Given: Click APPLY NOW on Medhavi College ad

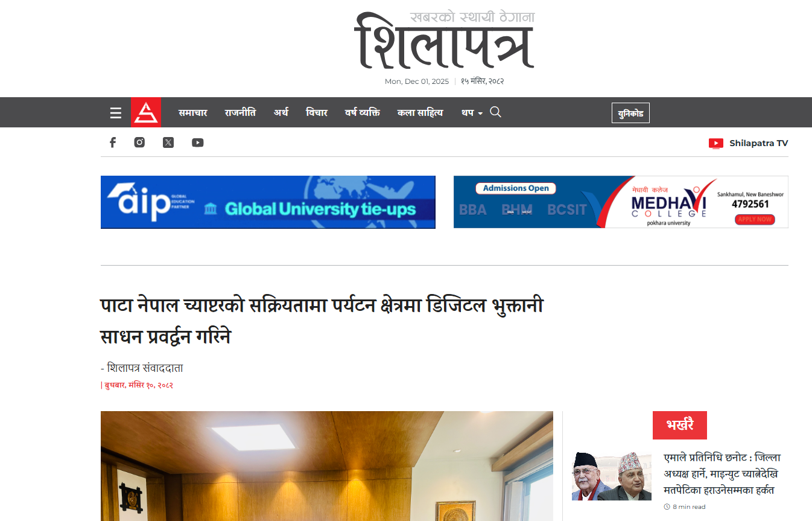Looking at the screenshot, I should pos(755,219).
